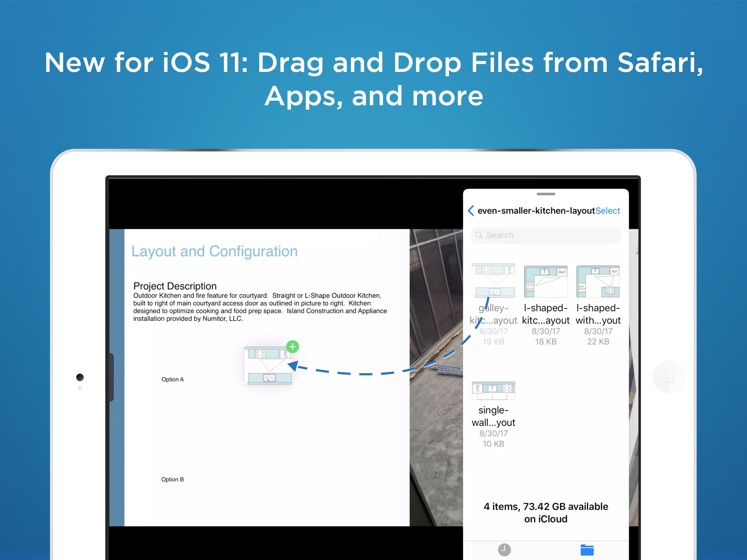Viewport: 747px width, 560px height.
Task: Select the l-shaped-with wall oven thumbnail
Action: (598, 281)
